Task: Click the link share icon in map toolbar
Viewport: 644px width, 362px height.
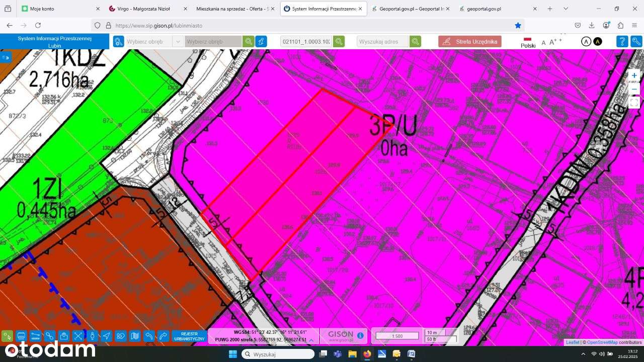Action: [x=120, y=336]
